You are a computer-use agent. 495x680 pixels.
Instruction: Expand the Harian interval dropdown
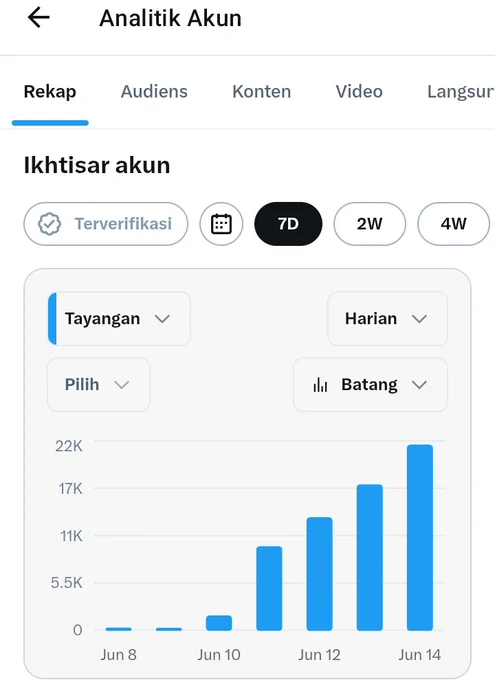tap(387, 319)
